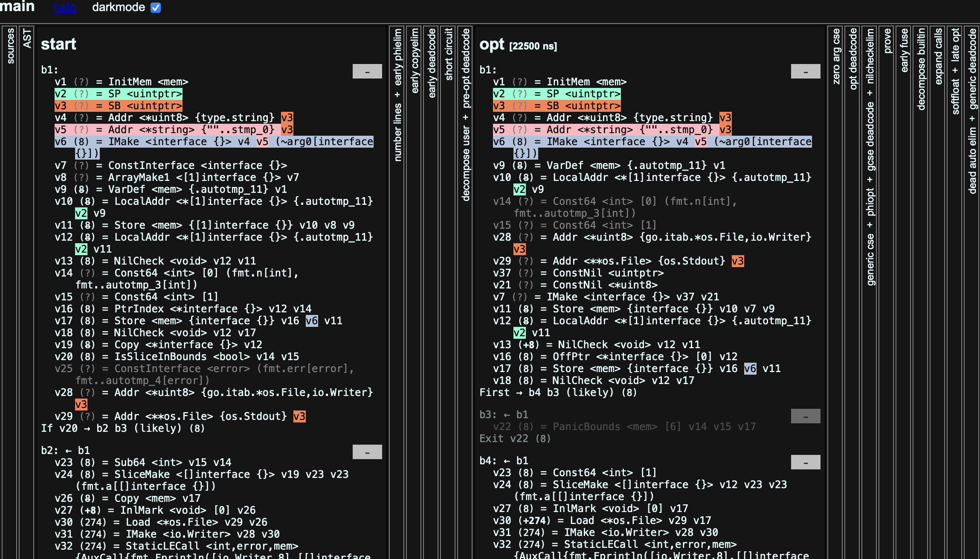The image size is (980, 559).
Task: Collapse block b2 in start pass
Action: click(x=367, y=452)
